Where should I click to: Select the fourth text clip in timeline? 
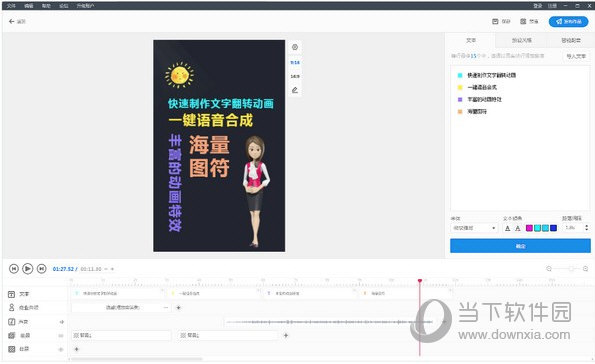click(405, 293)
